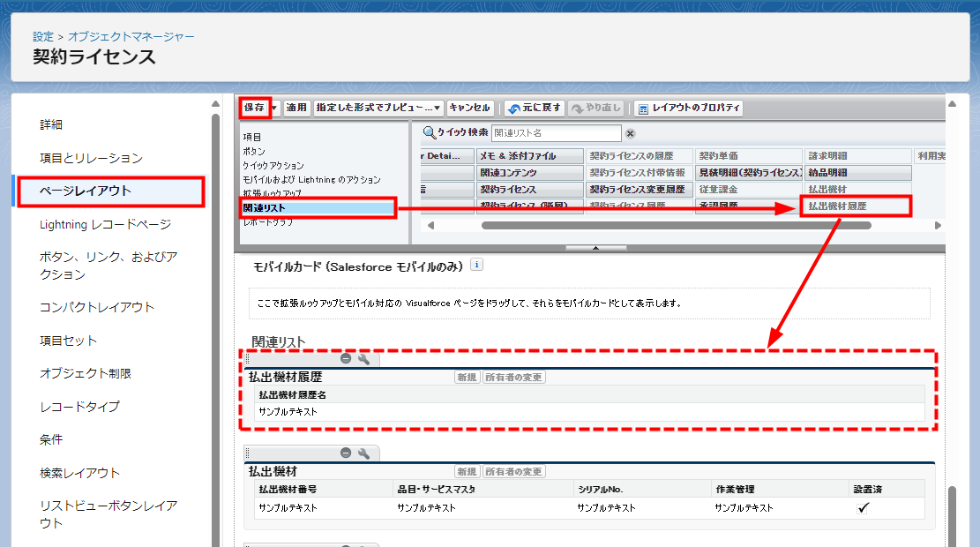Remove 払出機材履歴 list with minus icon
The width and height of the screenshot is (980, 547).
346,359
